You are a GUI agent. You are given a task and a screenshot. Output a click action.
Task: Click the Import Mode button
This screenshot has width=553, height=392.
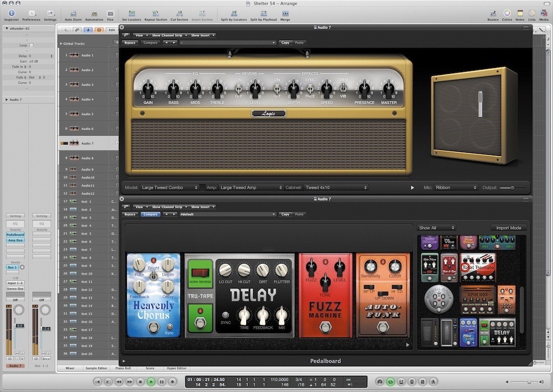(509, 228)
